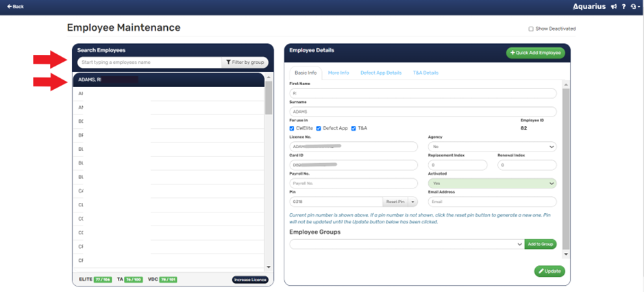644x292 pixels.
Task: Expand the Reset Pin dropdown arrow
Action: pos(413,202)
